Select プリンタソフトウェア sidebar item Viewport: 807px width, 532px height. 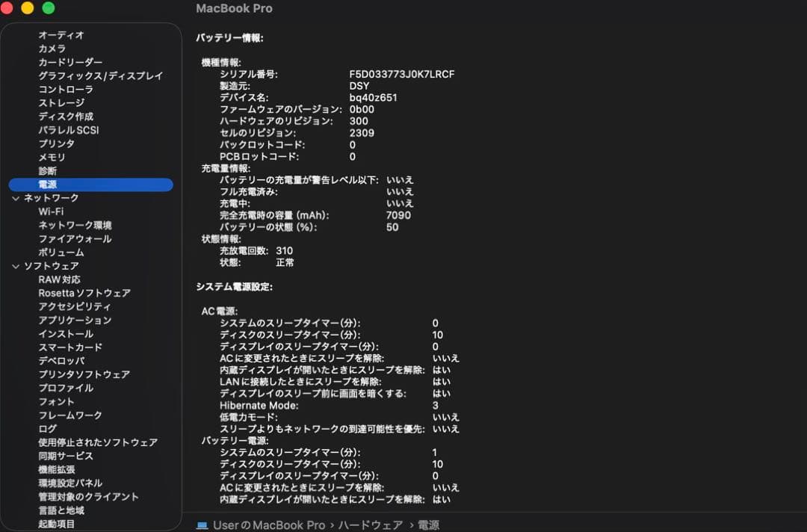[x=84, y=374]
